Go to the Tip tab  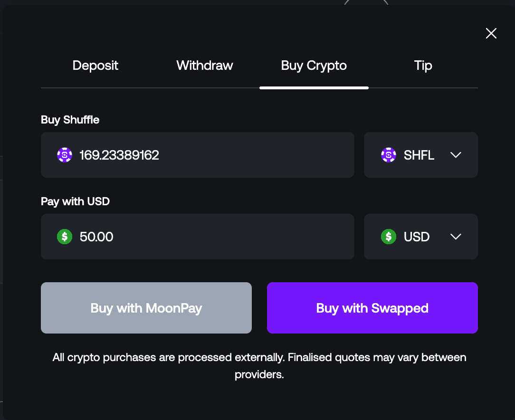(x=423, y=66)
